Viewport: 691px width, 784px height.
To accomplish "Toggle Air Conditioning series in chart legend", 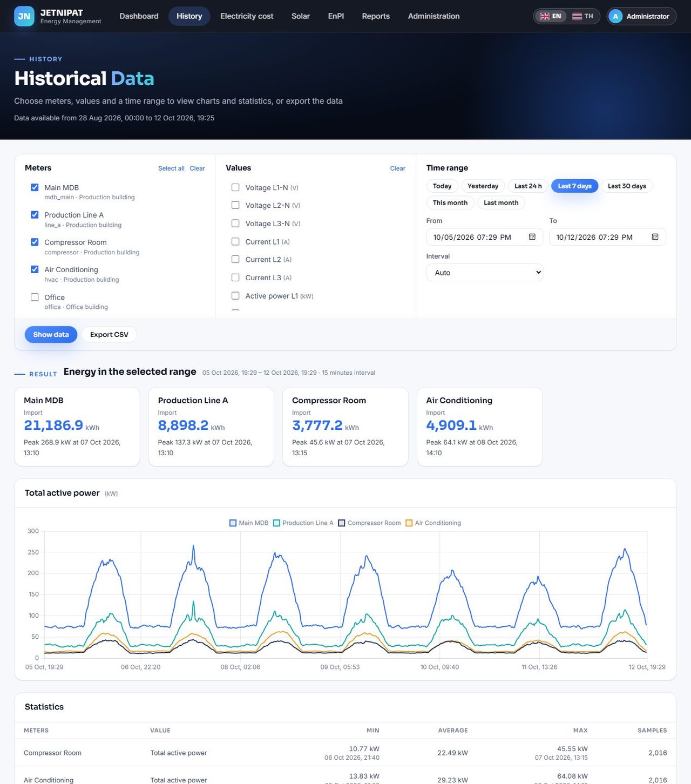I will [433, 523].
